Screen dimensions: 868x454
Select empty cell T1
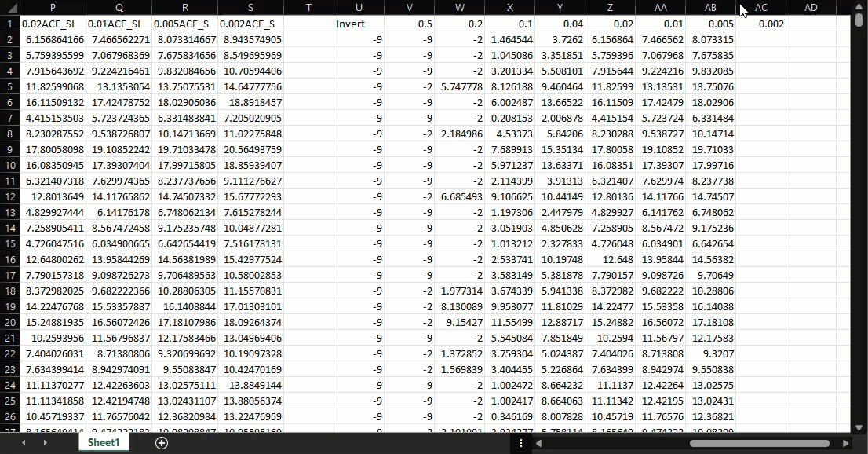[x=308, y=24]
